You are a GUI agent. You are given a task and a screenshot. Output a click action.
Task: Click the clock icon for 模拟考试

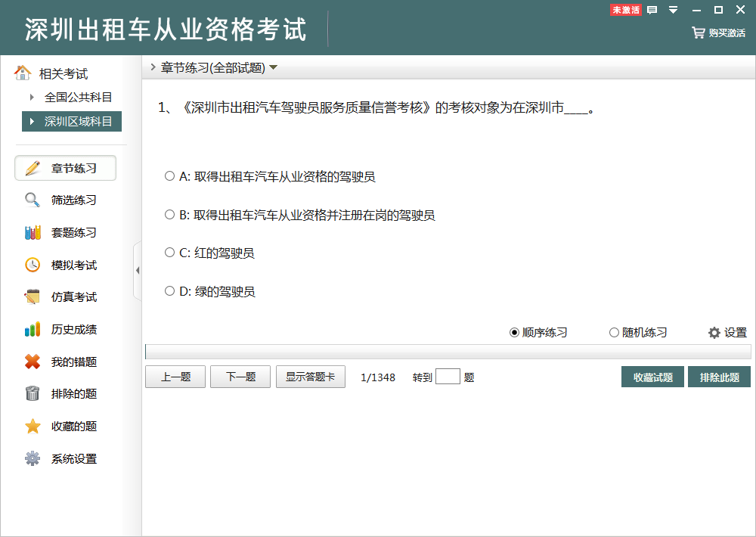[x=33, y=265]
